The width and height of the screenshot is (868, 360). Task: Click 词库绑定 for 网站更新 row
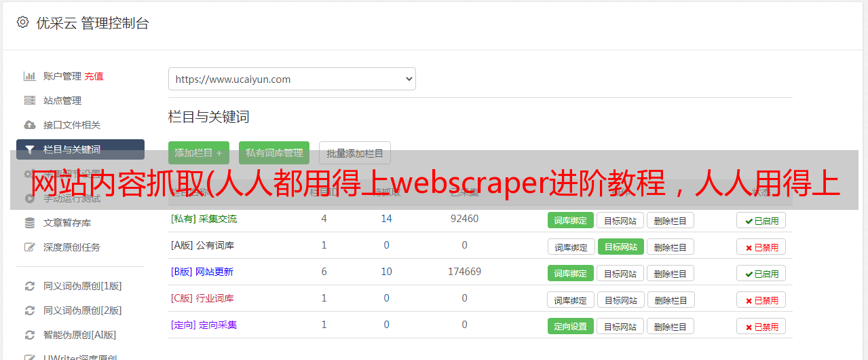point(571,273)
